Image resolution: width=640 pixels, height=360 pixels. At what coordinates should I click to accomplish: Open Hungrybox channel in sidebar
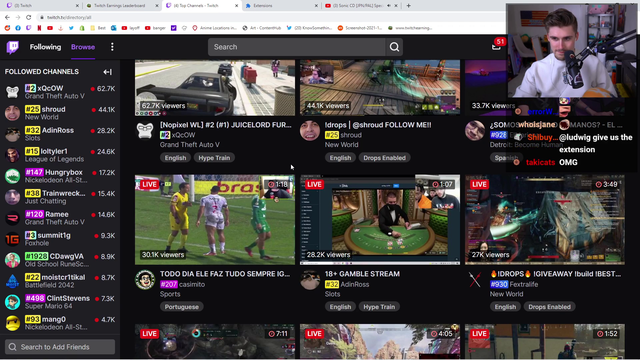point(60,176)
